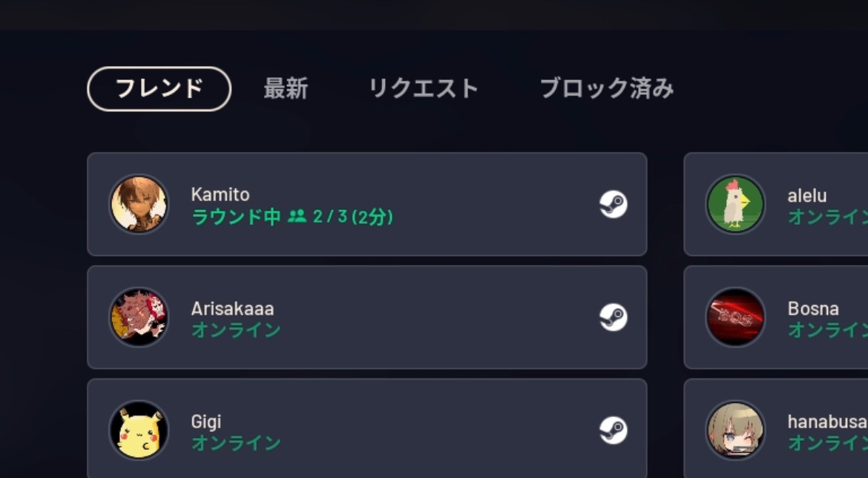Click the Bosna friend name
Screen dimensions: 868x478
click(x=813, y=308)
